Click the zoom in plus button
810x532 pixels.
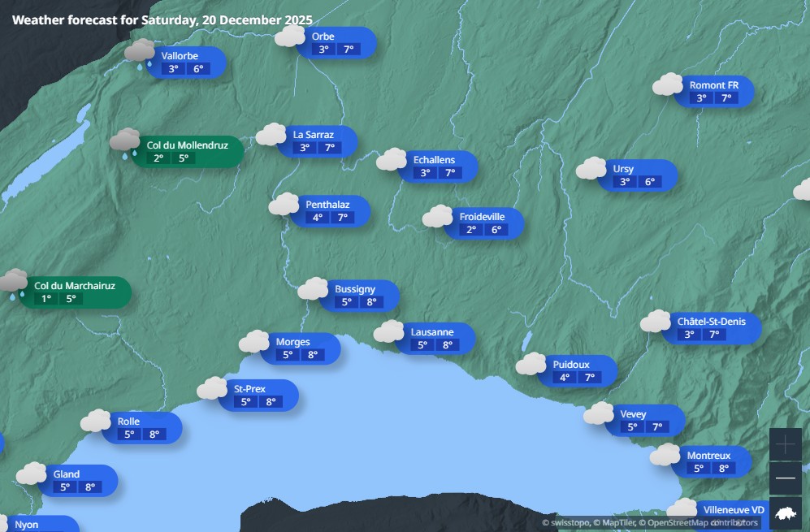click(786, 444)
